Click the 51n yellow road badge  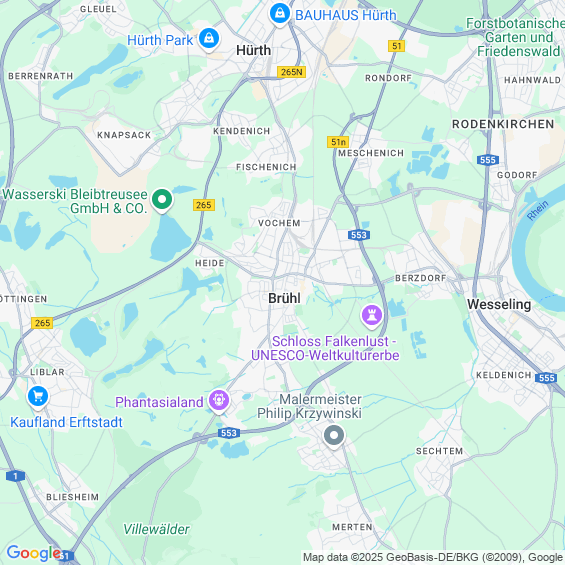tap(338, 142)
